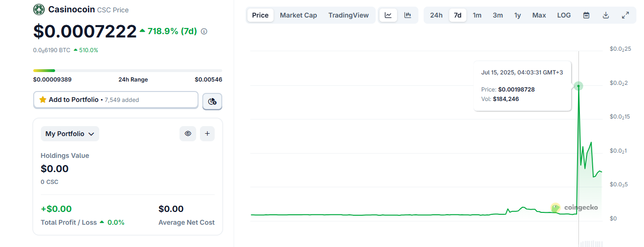Set chart range to Max
The height and width of the screenshot is (247, 644).
click(539, 15)
